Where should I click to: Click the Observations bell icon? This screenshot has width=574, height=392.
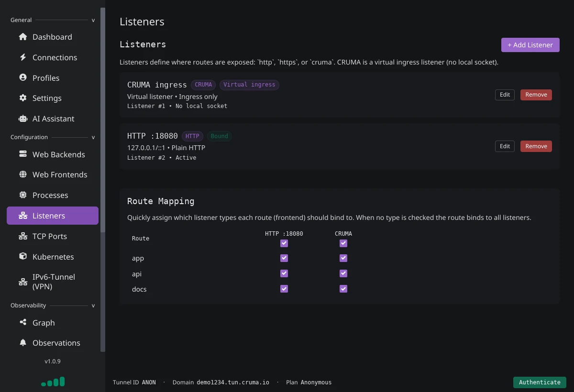coord(23,343)
